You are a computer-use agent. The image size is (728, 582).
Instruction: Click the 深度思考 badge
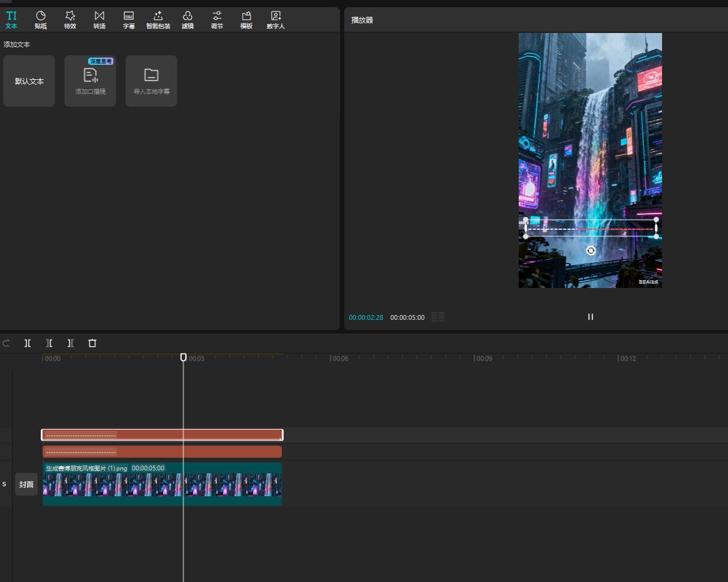(x=101, y=61)
